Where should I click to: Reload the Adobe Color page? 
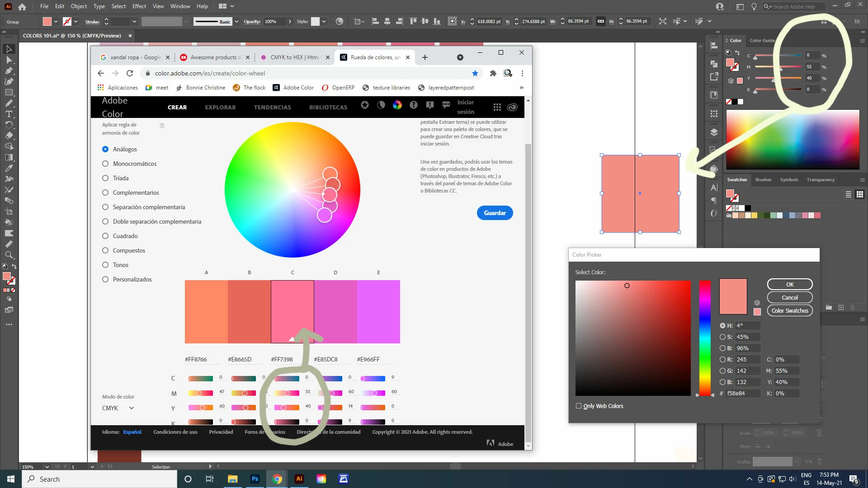(130, 73)
